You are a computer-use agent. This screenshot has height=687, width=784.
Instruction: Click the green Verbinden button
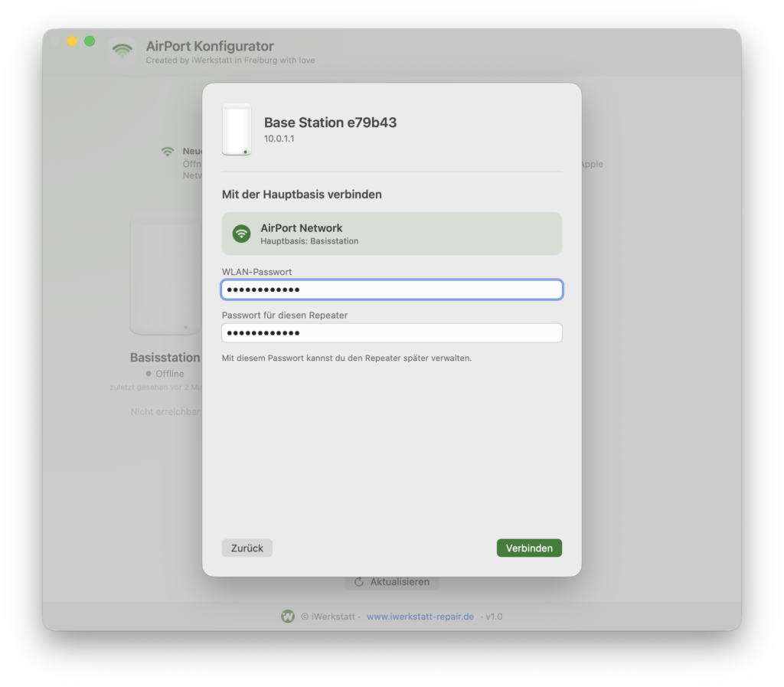click(x=529, y=548)
